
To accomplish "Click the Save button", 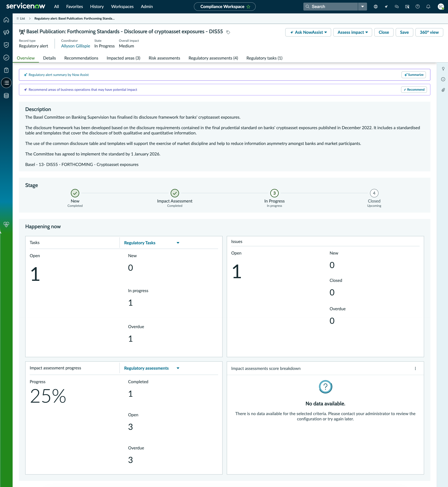I will tap(404, 32).
